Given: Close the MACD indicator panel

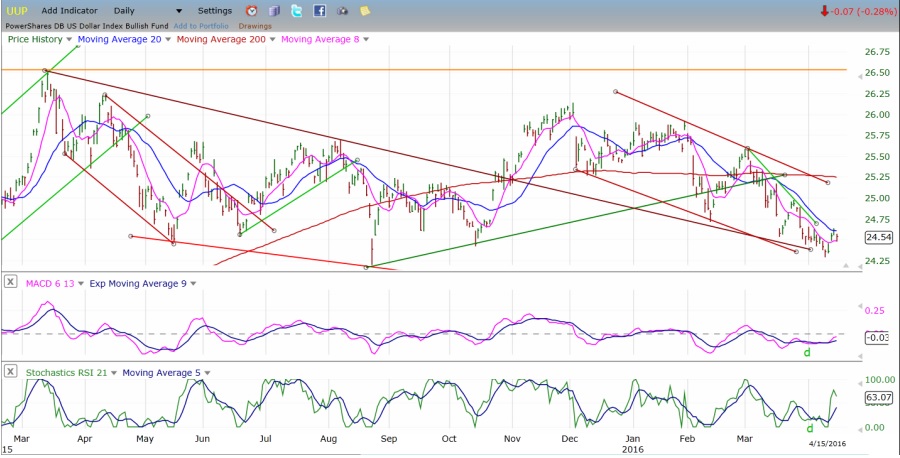Looking at the screenshot, I should pos(10,283).
